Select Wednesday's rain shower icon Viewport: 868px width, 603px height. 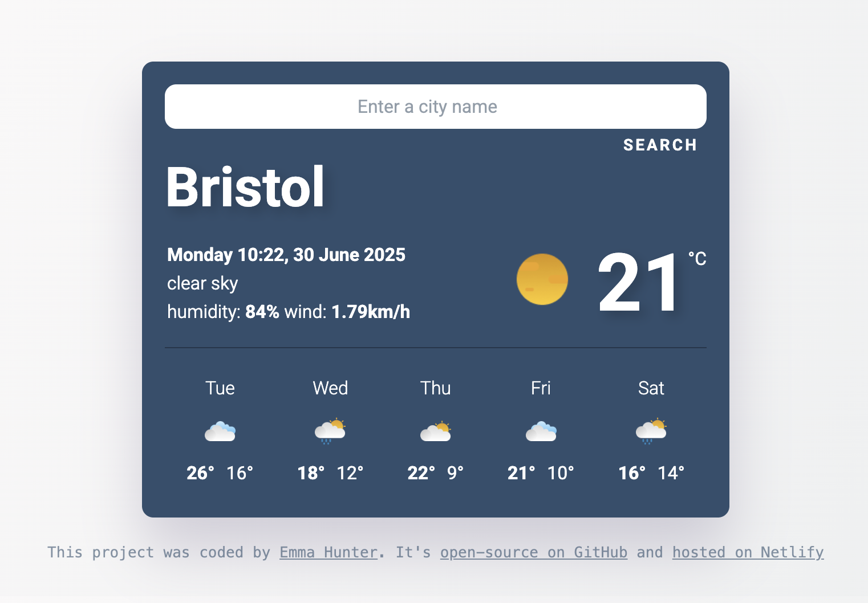coord(330,431)
